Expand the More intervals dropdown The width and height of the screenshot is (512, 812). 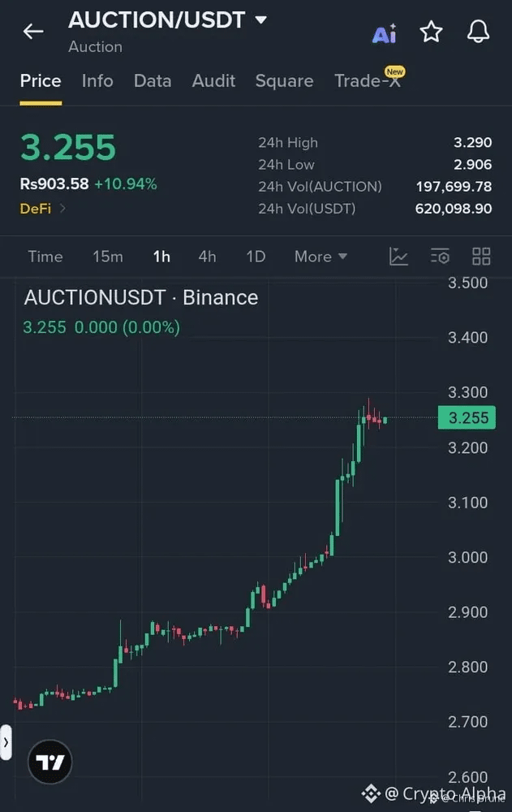[x=321, y=257]
